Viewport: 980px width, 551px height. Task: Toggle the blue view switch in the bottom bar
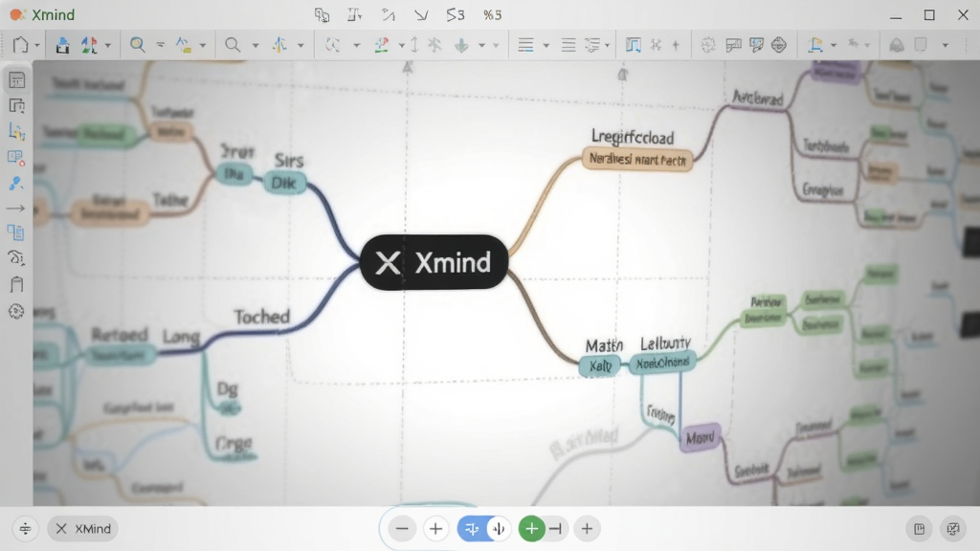pyautogui.click(x=483, y=529)
